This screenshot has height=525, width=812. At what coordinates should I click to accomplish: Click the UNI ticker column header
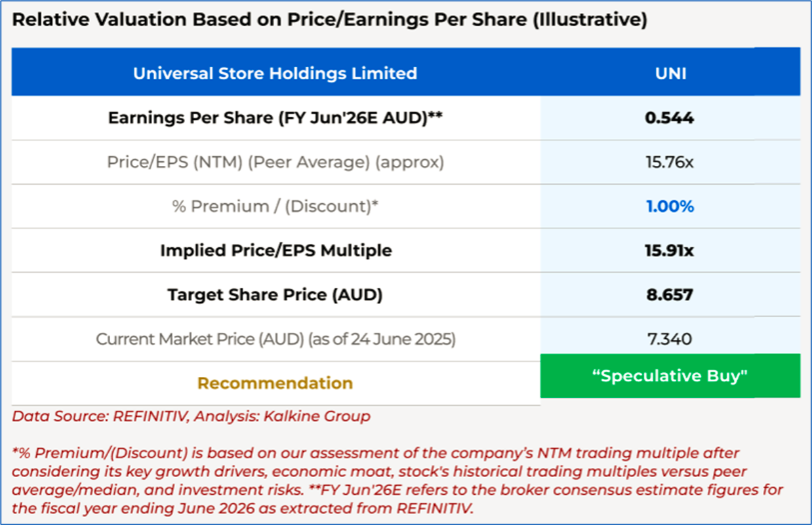(670, 73)
